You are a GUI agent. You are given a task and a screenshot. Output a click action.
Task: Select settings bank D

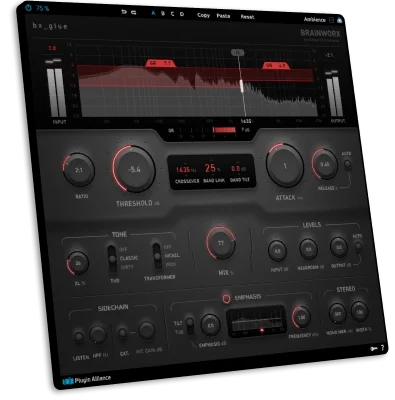point(182,14)
